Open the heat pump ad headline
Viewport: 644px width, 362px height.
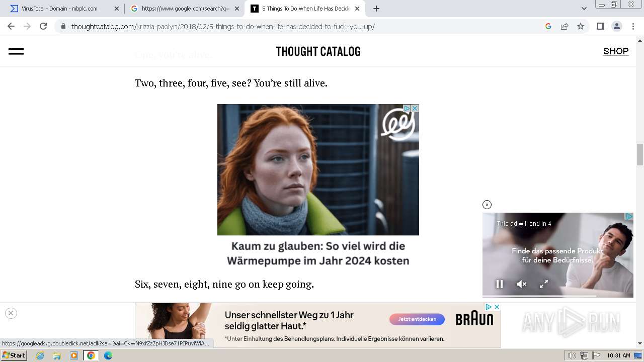(318, 253)
